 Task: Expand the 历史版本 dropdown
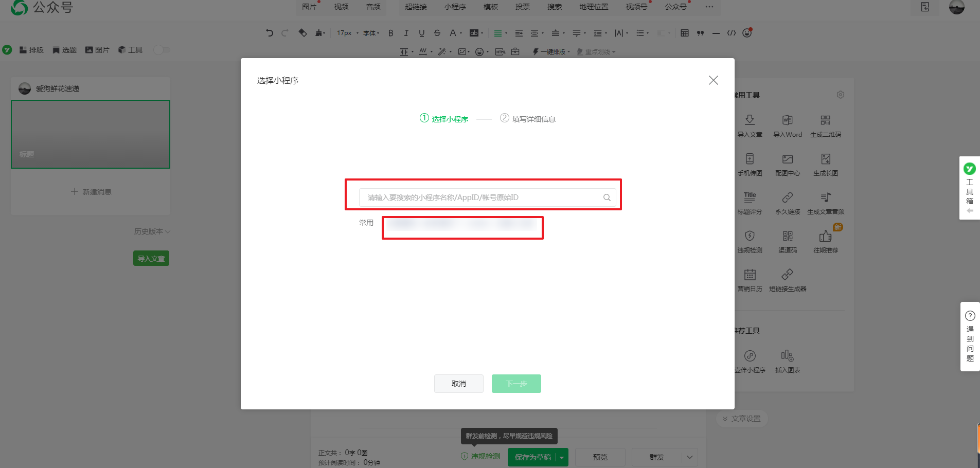[152, 231]
